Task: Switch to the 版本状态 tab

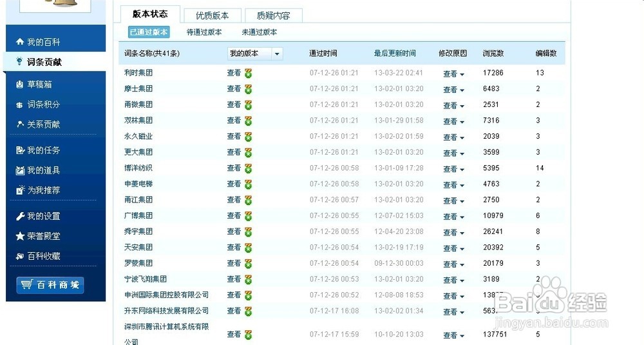Action: click(150, 14)
